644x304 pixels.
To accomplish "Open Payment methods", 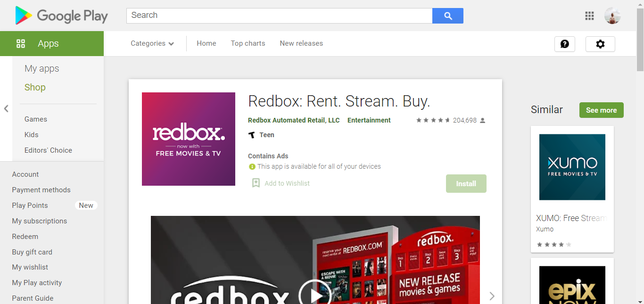I will (x=41, y=190).
